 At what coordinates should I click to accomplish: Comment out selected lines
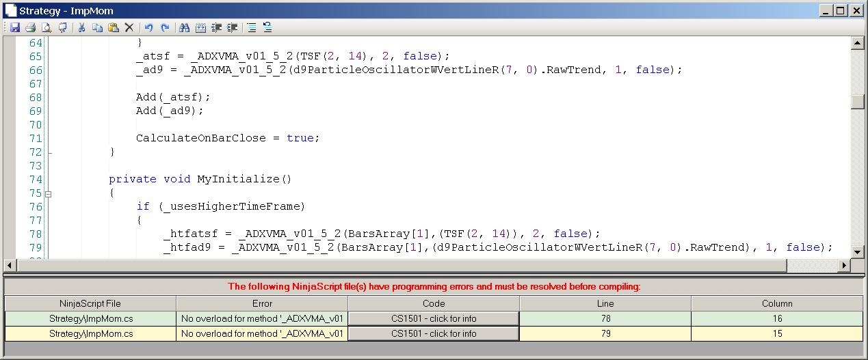(252, 28)
